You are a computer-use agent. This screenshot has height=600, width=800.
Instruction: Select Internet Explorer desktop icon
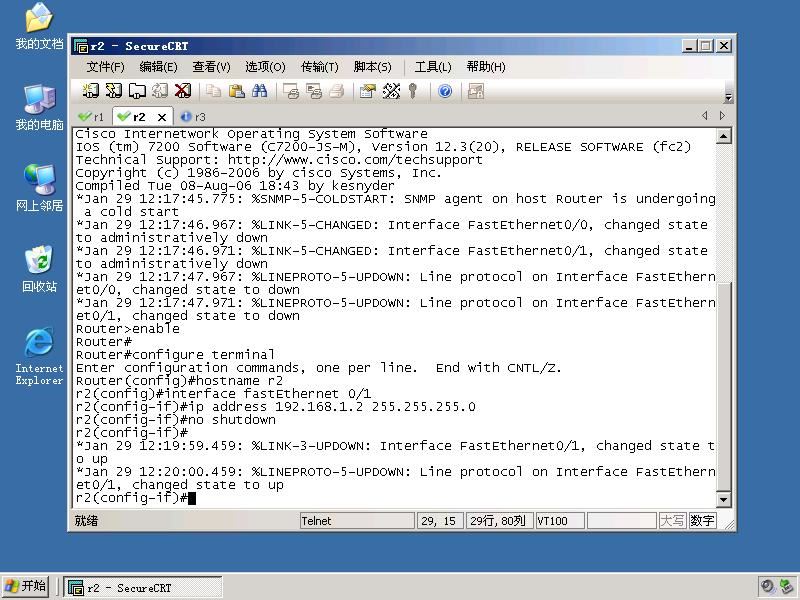click(39, 356)
